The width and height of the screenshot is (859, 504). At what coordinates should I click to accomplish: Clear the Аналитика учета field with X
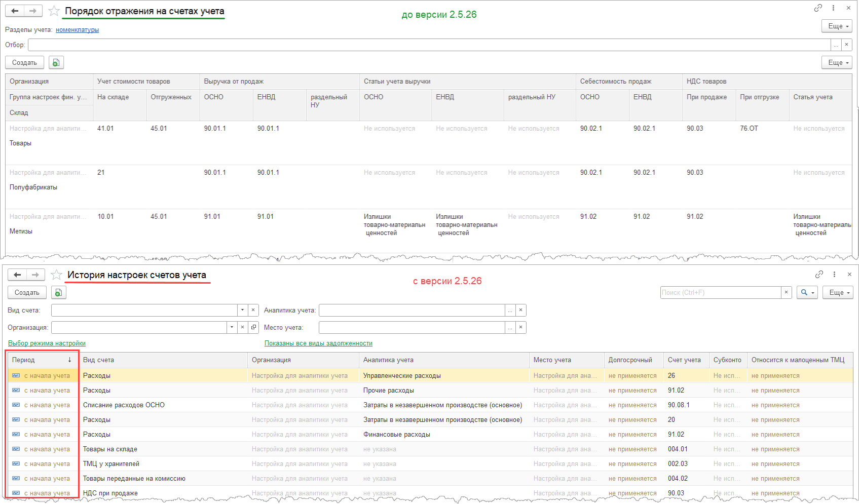520,311
